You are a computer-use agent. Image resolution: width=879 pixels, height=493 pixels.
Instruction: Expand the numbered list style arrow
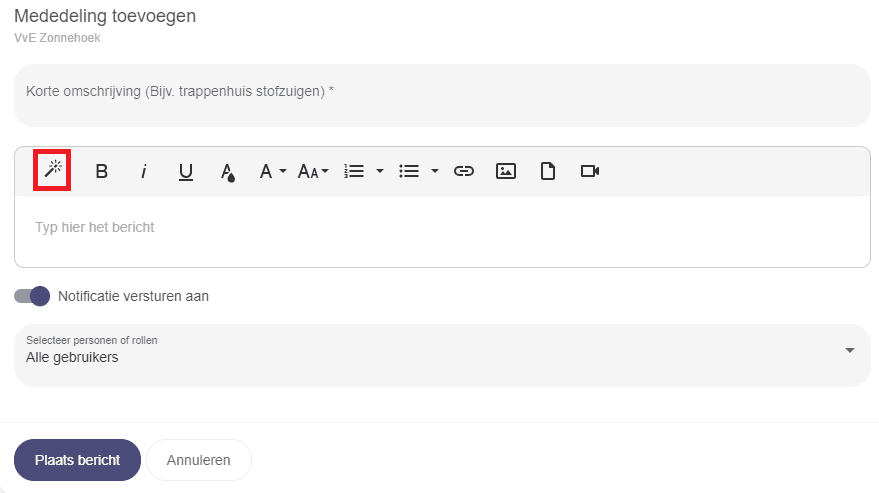[x=380, y=171]
